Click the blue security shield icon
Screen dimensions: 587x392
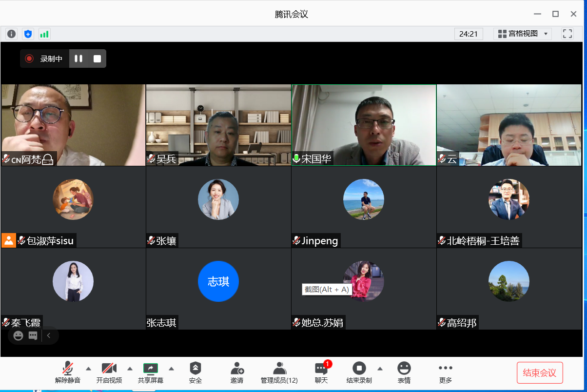28,34
